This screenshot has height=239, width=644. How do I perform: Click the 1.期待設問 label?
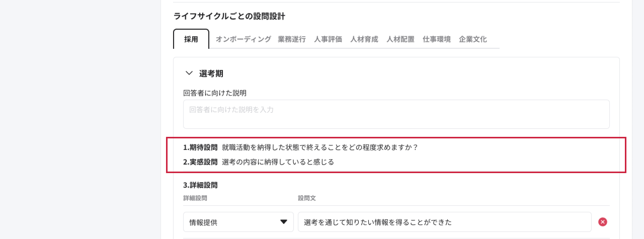(x=200, y=147)
